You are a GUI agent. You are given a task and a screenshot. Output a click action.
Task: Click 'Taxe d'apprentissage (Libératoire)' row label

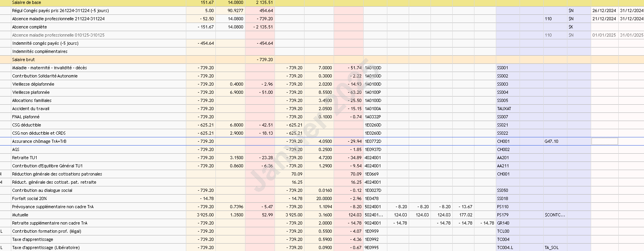(46, 247)
